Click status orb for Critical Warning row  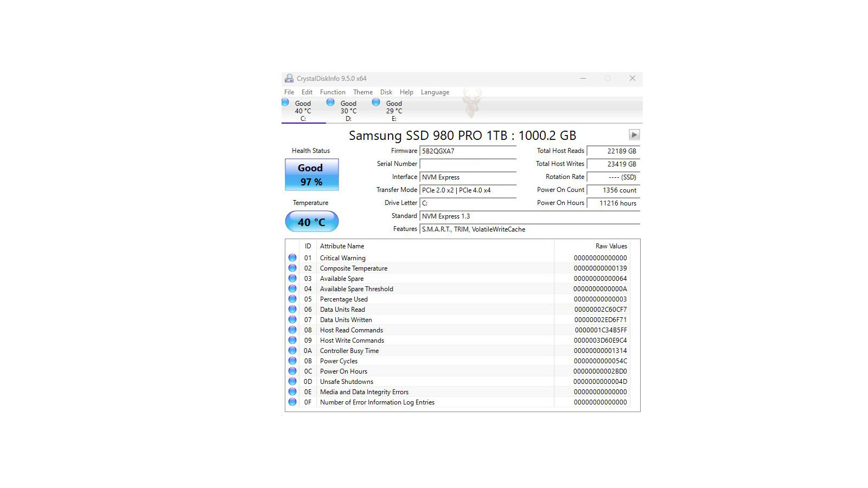292,258
